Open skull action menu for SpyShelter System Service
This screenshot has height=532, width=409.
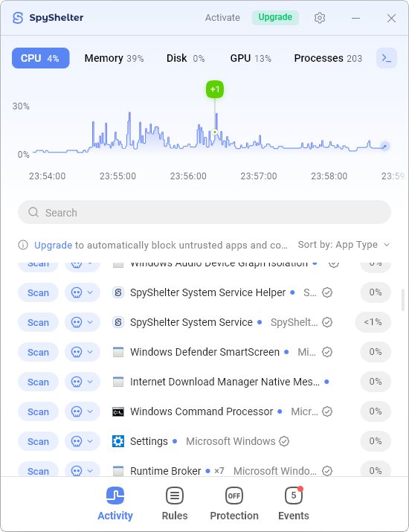pos(83,322)
